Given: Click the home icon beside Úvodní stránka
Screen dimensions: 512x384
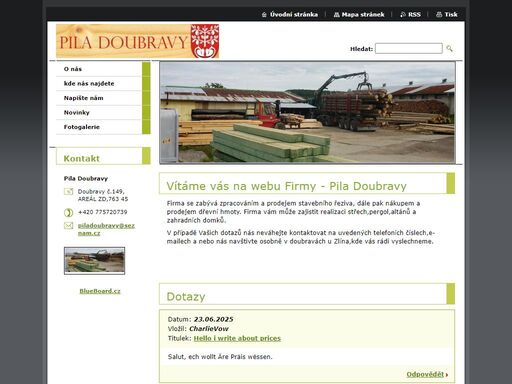Looking at the screenshot, I should click(264, 15).
